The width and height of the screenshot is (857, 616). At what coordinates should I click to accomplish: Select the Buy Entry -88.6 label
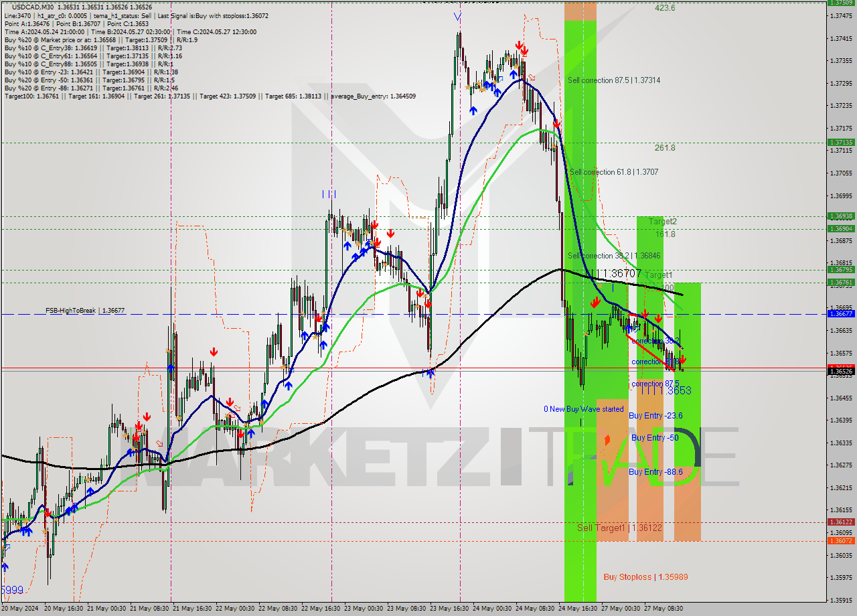(655, 472)
